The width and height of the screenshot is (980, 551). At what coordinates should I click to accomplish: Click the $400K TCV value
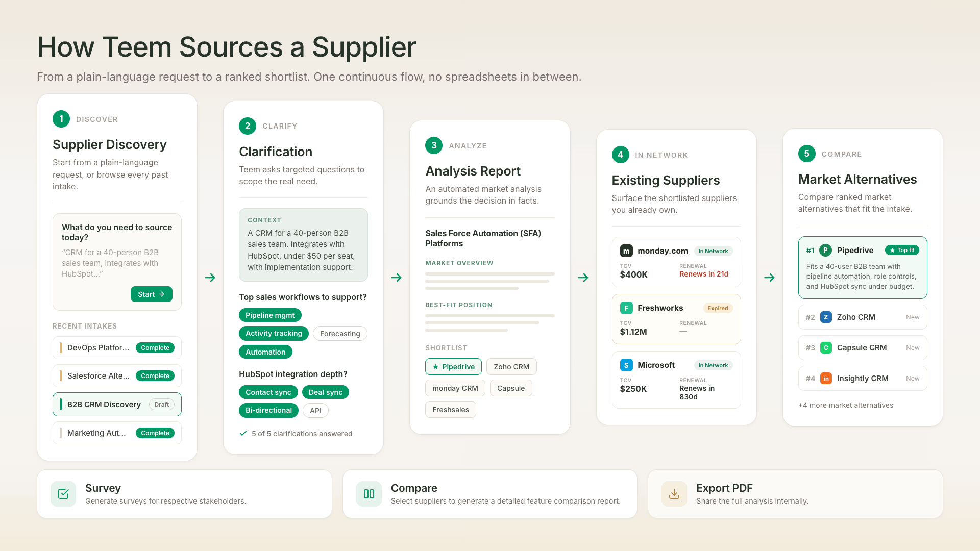tap(634, 274)
